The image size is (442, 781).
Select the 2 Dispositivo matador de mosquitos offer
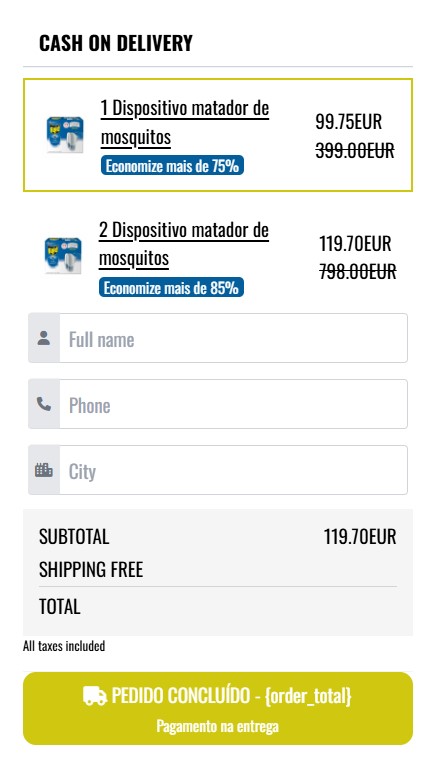[218, 257]
